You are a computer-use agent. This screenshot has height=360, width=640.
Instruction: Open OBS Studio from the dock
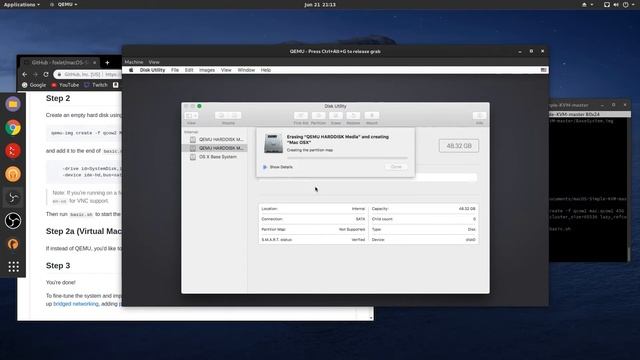[x=13, y=221]
